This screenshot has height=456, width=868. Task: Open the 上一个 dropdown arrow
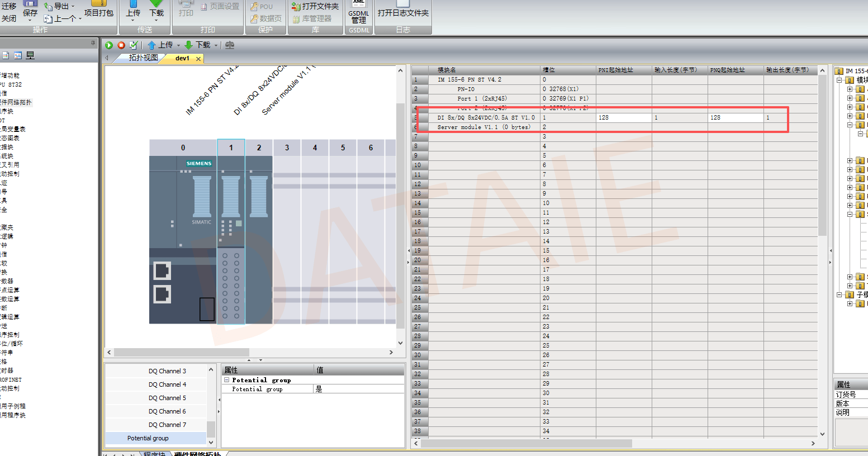tap(80, 19)
